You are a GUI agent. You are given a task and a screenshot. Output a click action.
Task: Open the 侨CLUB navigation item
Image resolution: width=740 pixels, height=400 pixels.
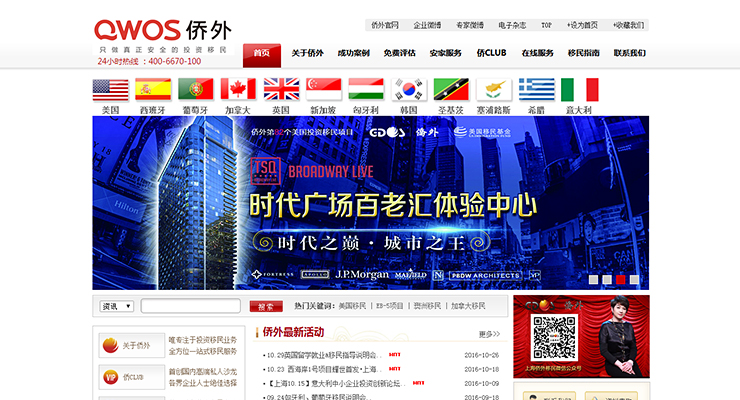[x=491, y=53]
